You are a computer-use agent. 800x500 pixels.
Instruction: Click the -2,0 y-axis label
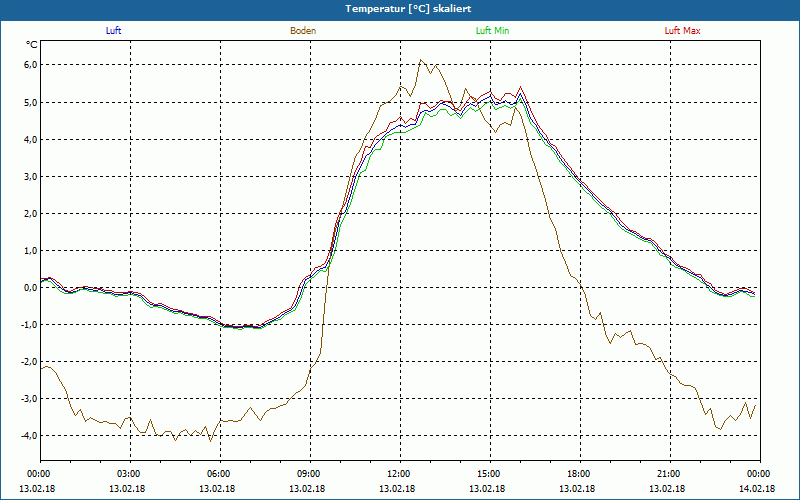click(x=29, y=362)
